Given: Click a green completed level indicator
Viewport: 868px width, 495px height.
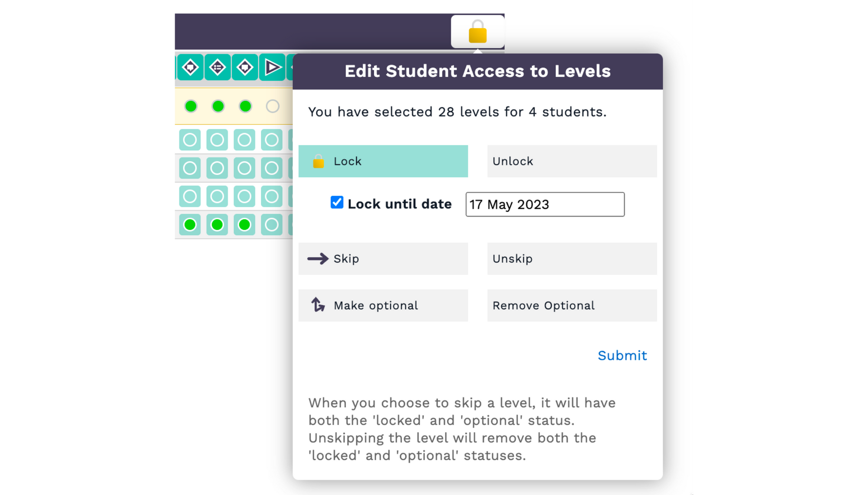Looking at the screenshot, I should [x=191, y=106].
